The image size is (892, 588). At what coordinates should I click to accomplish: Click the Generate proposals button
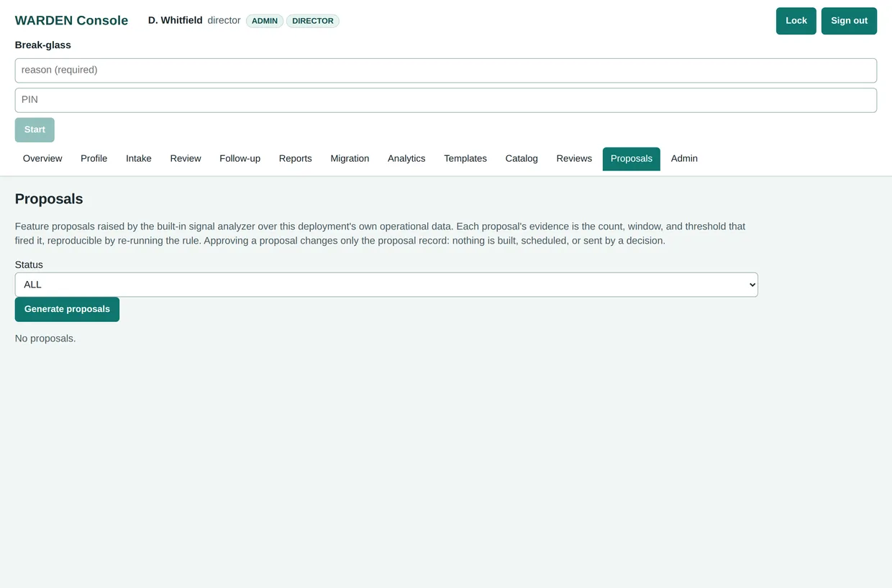(67, 309)
